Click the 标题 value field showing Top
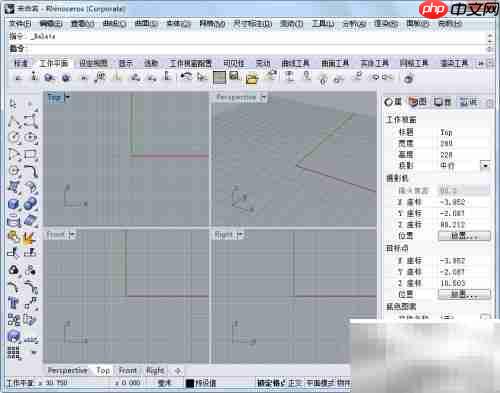 [x=463, y=132]
